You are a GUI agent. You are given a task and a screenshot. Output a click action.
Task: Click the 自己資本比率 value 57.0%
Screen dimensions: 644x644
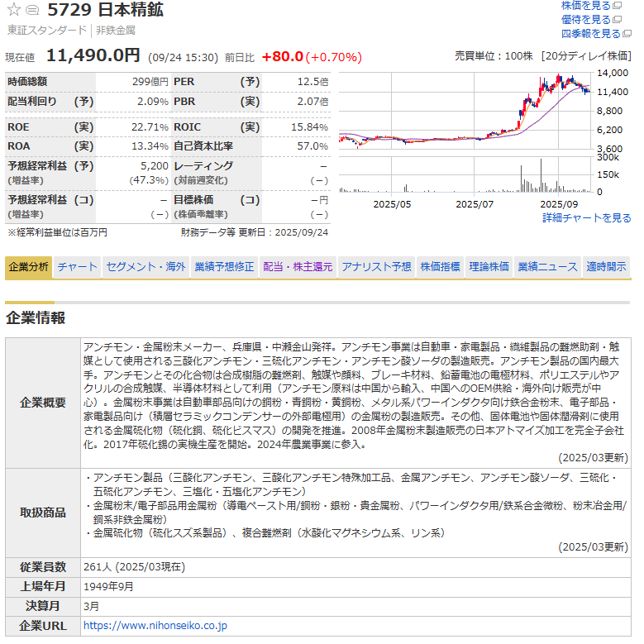click(x=312, y=146)
